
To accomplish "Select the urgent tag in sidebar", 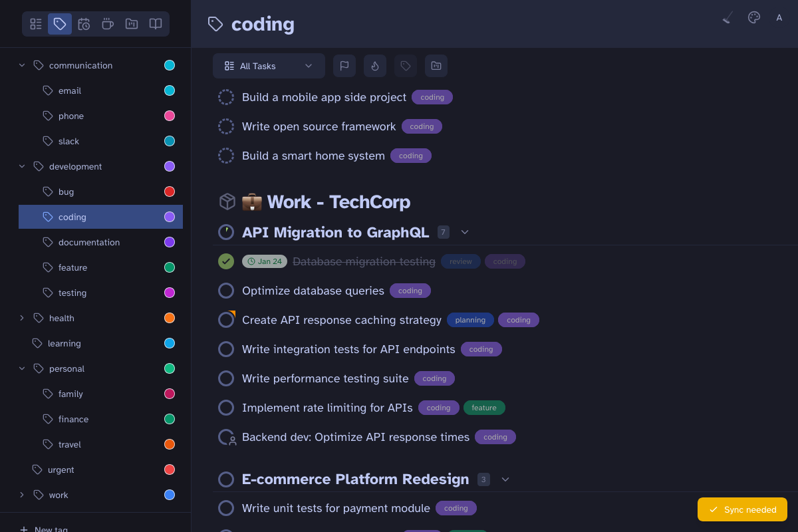I will coord(61,469).
